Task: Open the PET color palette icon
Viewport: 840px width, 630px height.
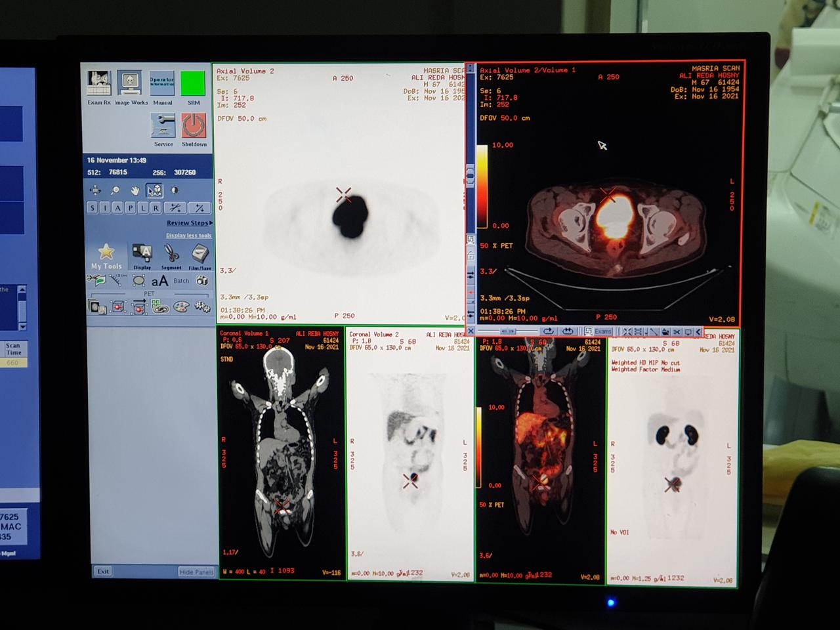Action: (x=181, y=306)
